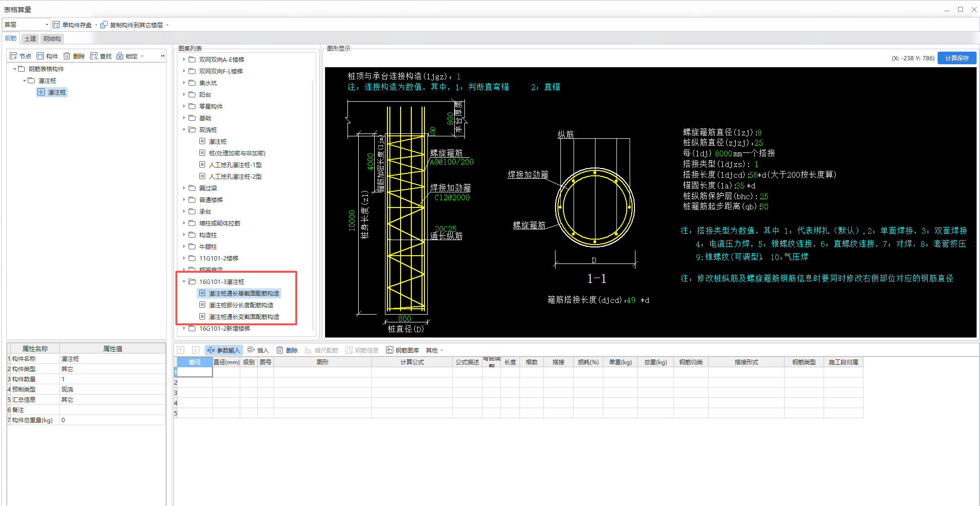Click the 节点 (node) icon in left toolbar
Viewport: 980px width, 506px height.
click(x=14, y=56)
